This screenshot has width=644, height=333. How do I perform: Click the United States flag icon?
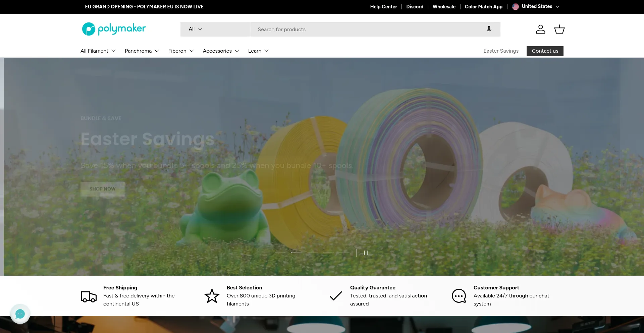(x=516, y=7)
